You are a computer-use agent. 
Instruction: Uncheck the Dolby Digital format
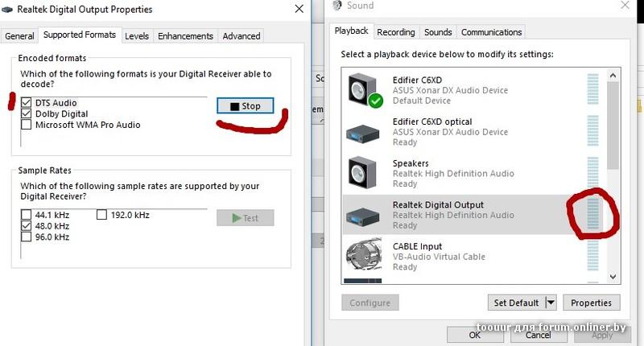(27, 113)
